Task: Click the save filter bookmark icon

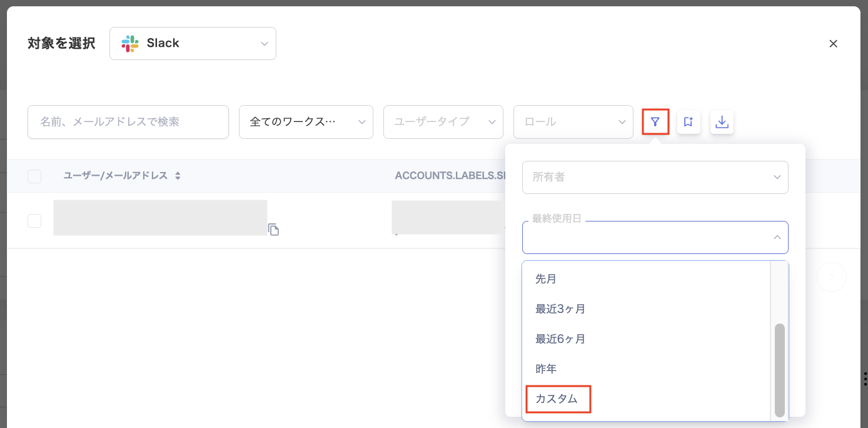Action: coord(689,122)
